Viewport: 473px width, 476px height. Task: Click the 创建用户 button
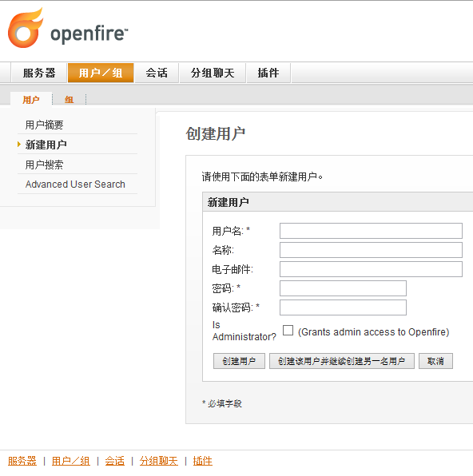click(x=239, y=361)
